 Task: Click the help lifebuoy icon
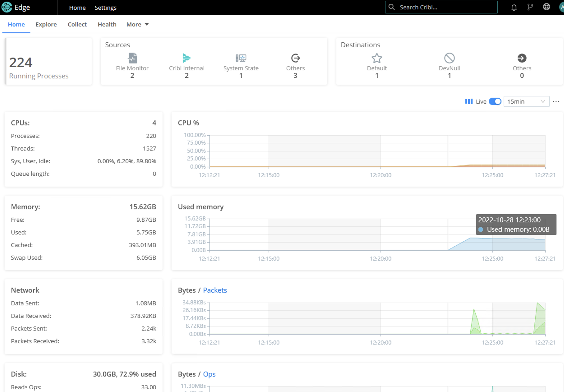click(x=546, y=7)
